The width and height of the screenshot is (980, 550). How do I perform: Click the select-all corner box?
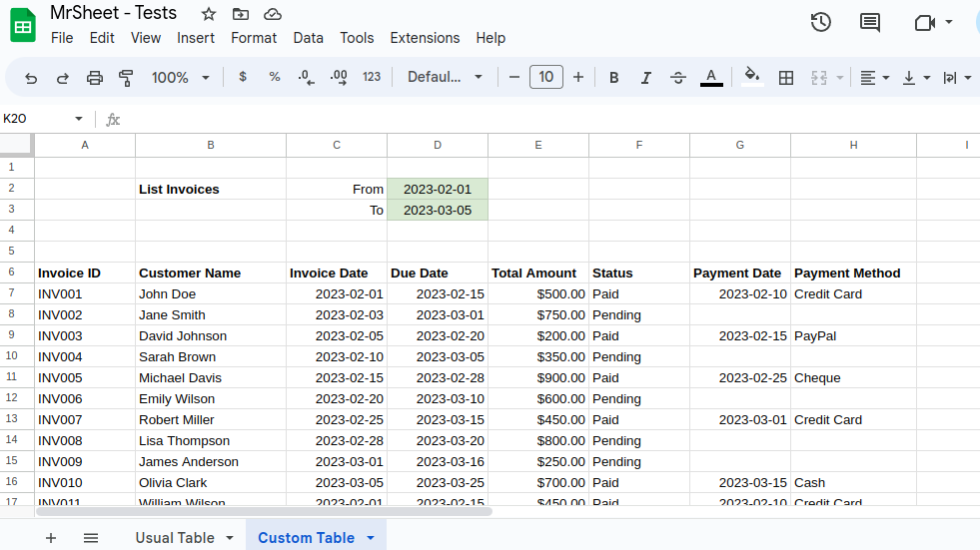(x=16, y=144)
